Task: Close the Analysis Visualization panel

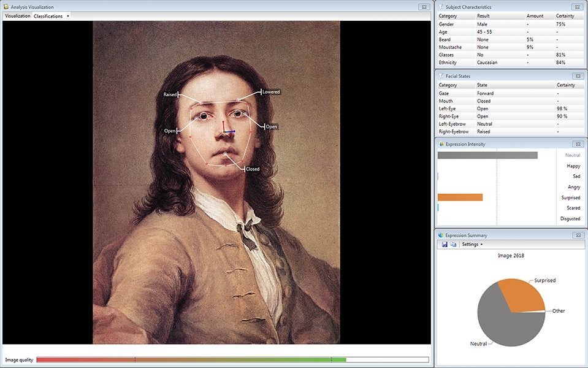Action: (424, 7)
